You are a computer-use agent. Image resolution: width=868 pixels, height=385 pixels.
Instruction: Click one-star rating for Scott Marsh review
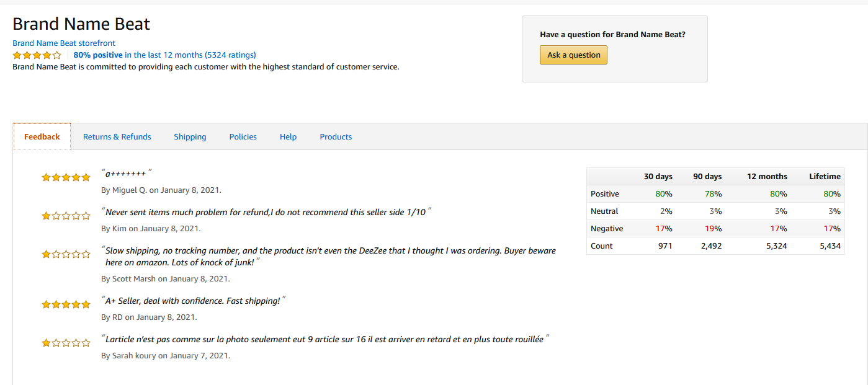coord(66,254)
